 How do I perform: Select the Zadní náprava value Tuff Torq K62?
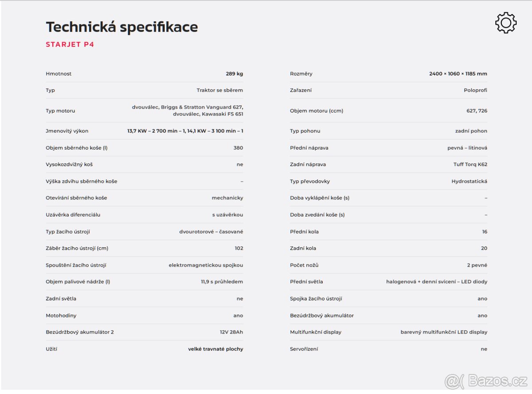click(470, 164)
